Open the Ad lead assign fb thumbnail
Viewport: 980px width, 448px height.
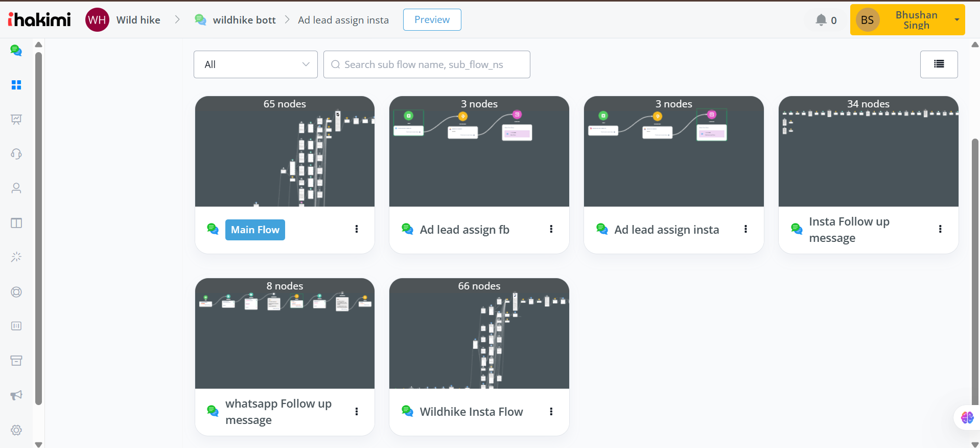(x=479, y=151)
